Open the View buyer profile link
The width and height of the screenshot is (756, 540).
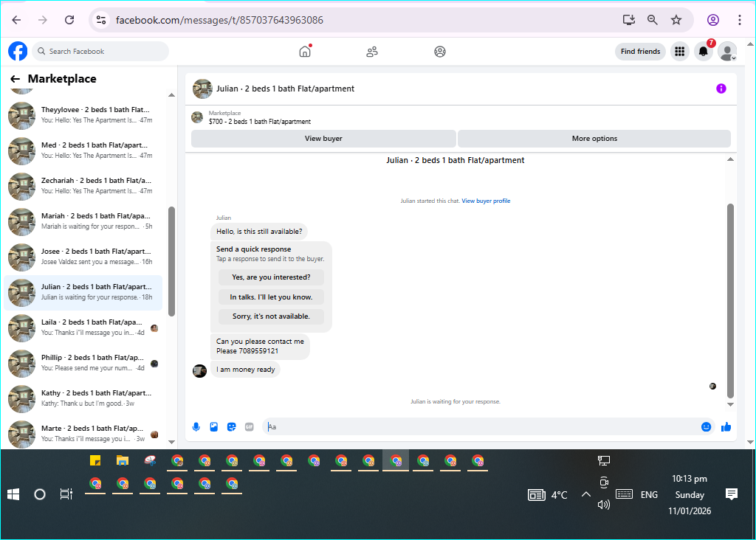pyautogui.click(x=486, y=201)
